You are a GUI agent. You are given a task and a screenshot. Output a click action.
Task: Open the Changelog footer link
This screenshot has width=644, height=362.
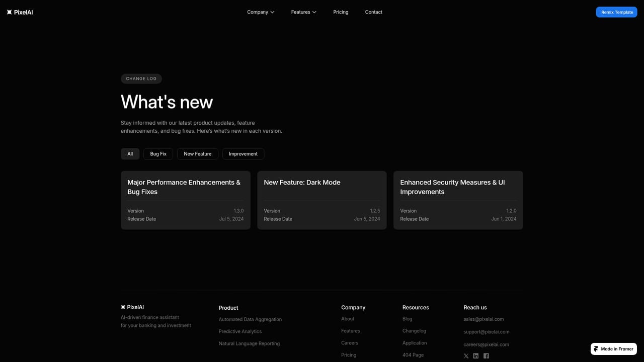(x=414, y=331)
